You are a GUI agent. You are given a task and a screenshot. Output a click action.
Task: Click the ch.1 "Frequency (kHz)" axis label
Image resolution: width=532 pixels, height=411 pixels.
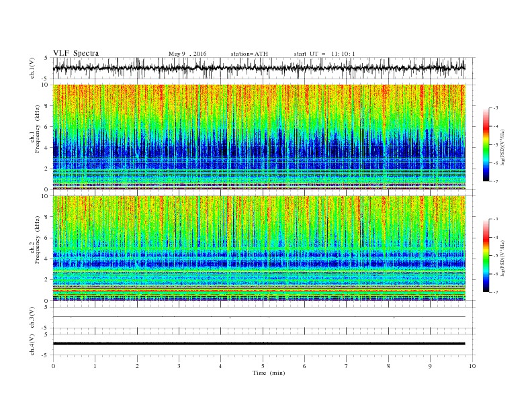37,129
